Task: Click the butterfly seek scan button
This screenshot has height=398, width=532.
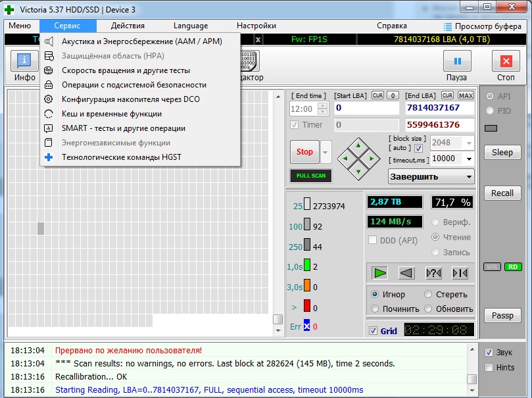Action: click(460, 273)
